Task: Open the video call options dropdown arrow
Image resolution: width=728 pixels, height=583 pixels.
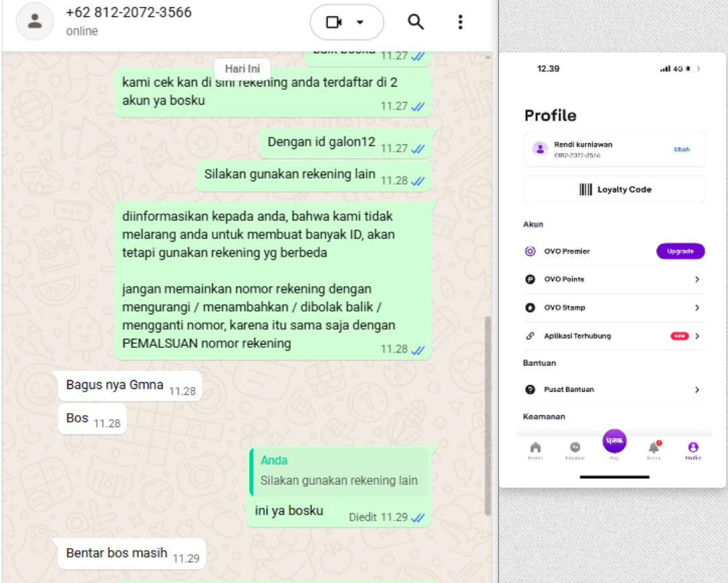Action: pos(360,21)
